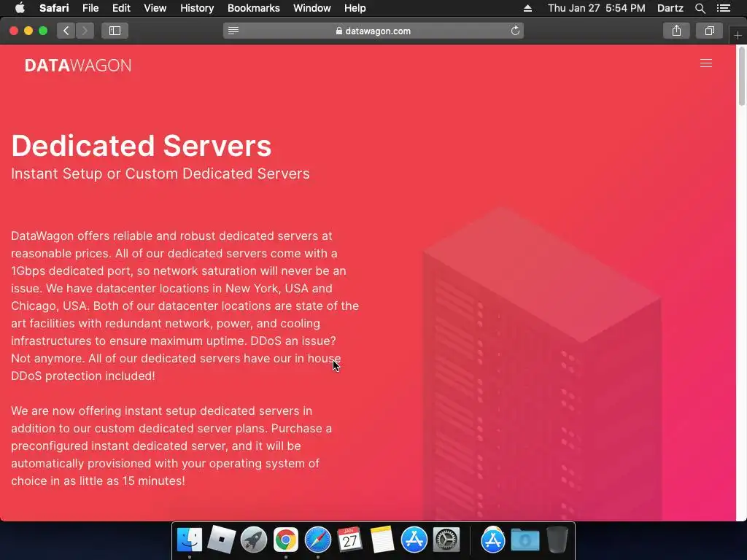Click the lock icon beside datawagon.com
The image size is (747, 560).
[x=339, y=31]
